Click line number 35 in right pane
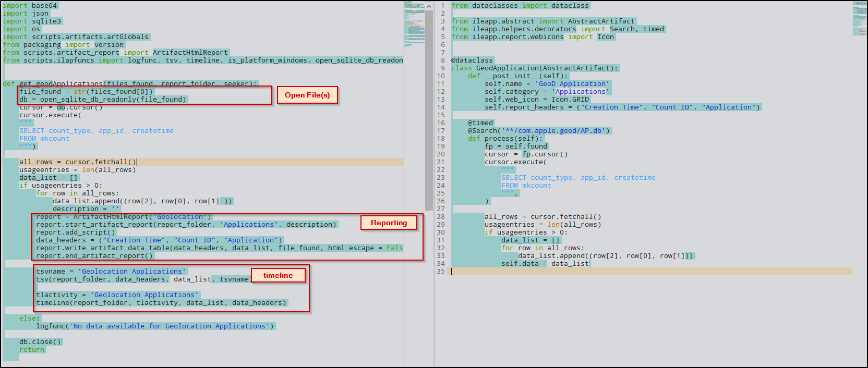The width and height of the screenshot is (868, 368). coord(441,272)
